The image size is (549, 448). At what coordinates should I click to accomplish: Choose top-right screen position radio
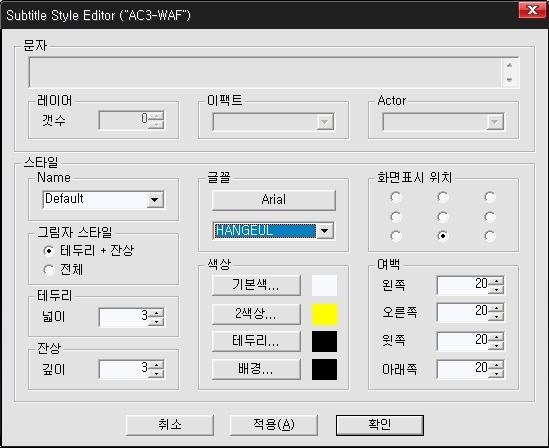[x=490, y=197]
